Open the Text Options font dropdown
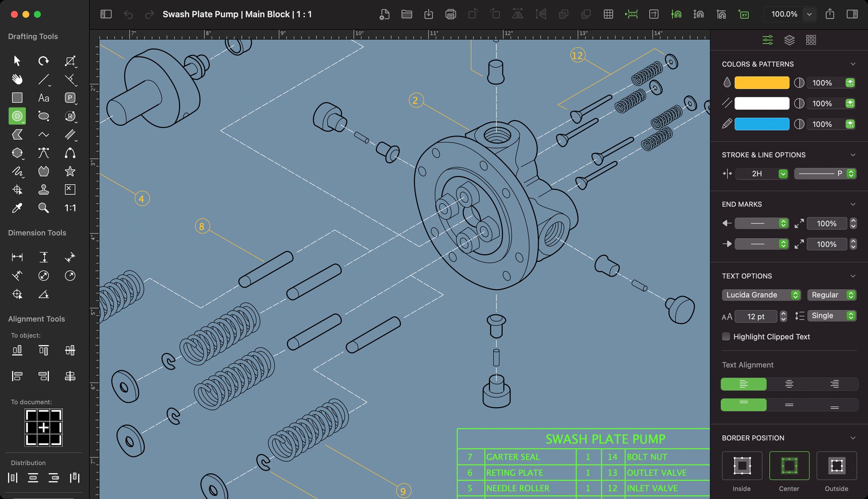Viewport: 868px width, 499px height. [x=760, y=294]
